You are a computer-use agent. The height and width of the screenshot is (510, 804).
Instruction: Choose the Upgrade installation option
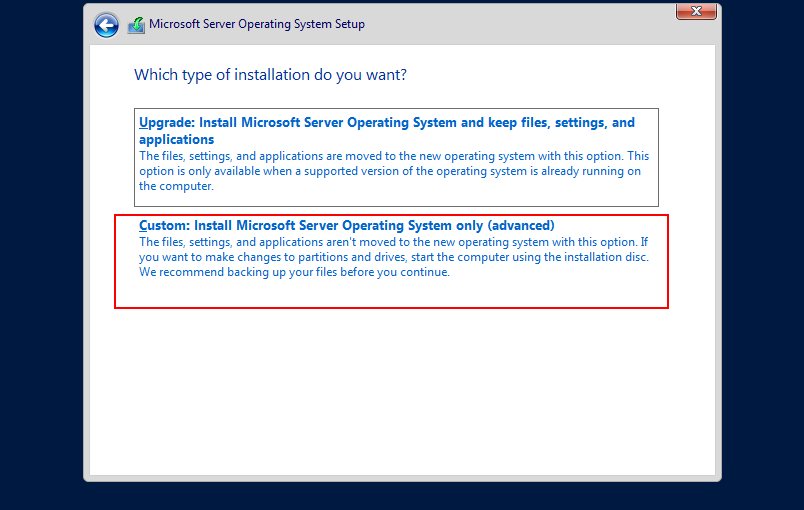(x=396, y=157)
